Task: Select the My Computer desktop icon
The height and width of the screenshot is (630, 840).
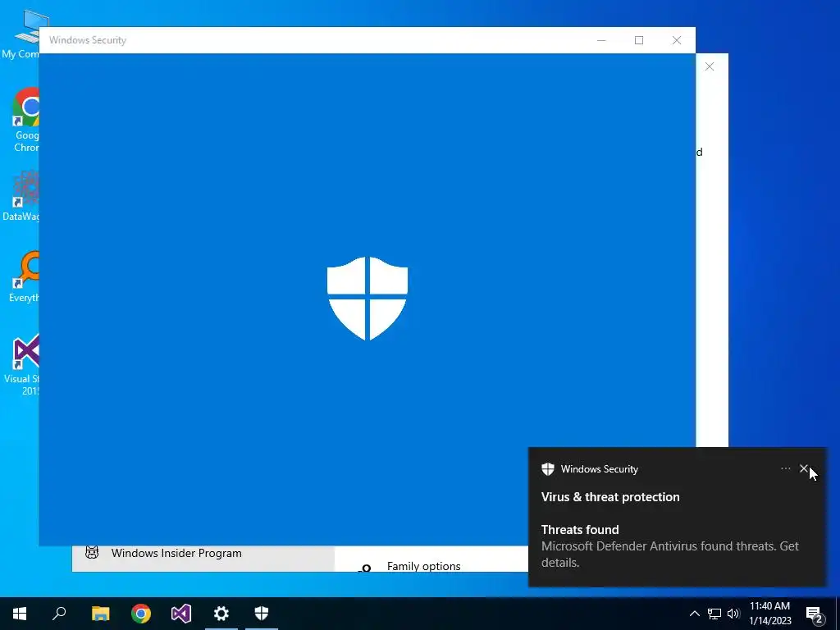Action: pos(21,34)
